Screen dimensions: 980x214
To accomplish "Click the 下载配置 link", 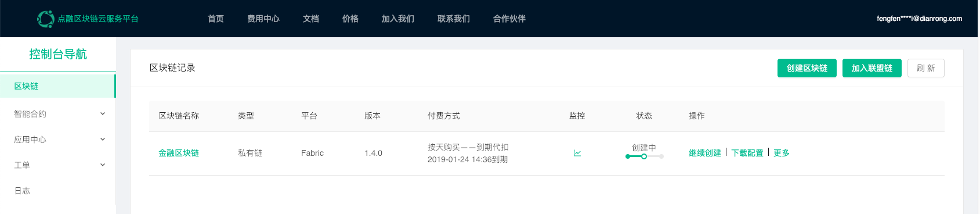I will pyautogui.click(x=747, y=153).
